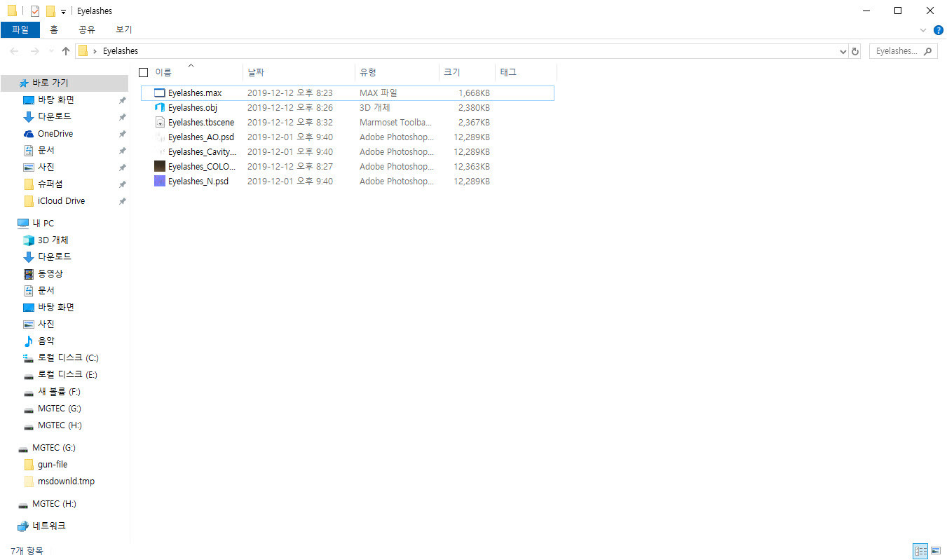The image size is (947, 560).
Task: Open the 파일 menu tab
Action: [x=20, y=29]
